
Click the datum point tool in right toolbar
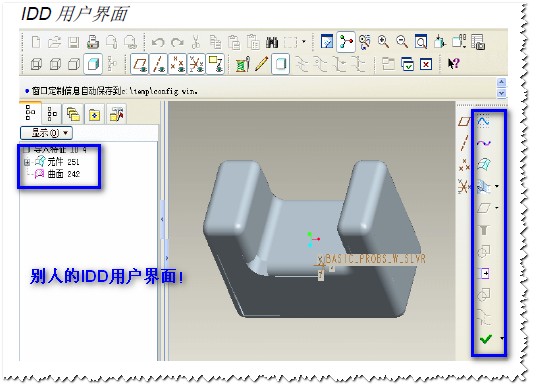(x=464, y=165)
